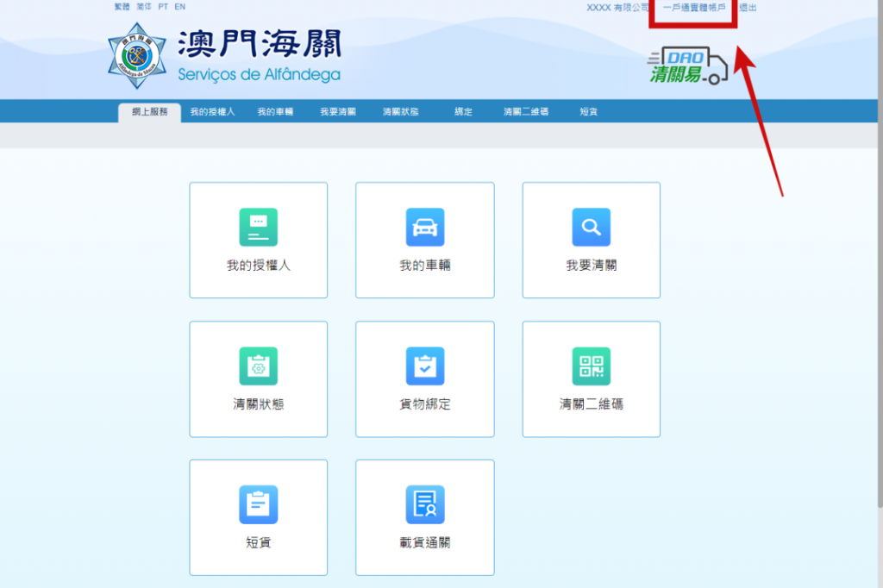Switch language to PT
This screenshot has height=588, width=883.
coord(163,7)
